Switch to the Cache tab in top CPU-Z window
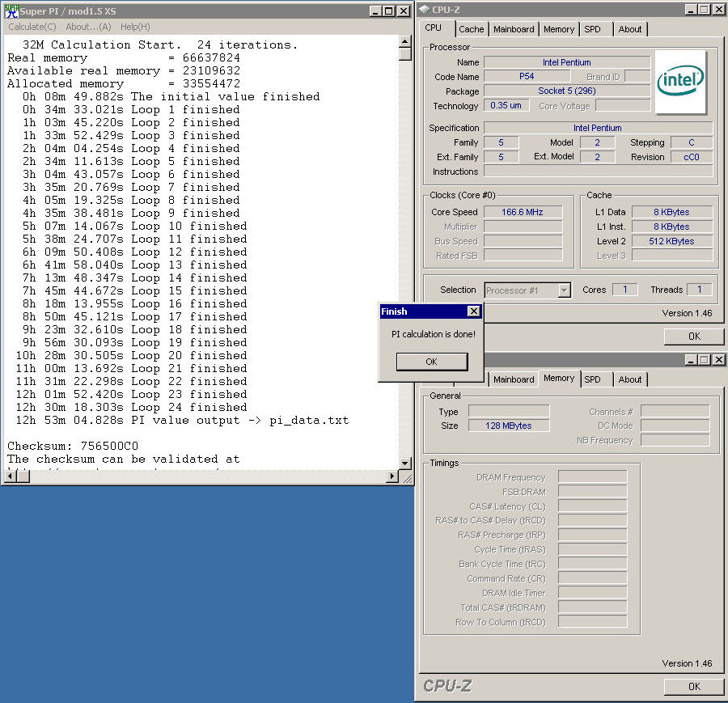Image resolution: width=728 pixels, height=703 pixels. tap(472, 29)
